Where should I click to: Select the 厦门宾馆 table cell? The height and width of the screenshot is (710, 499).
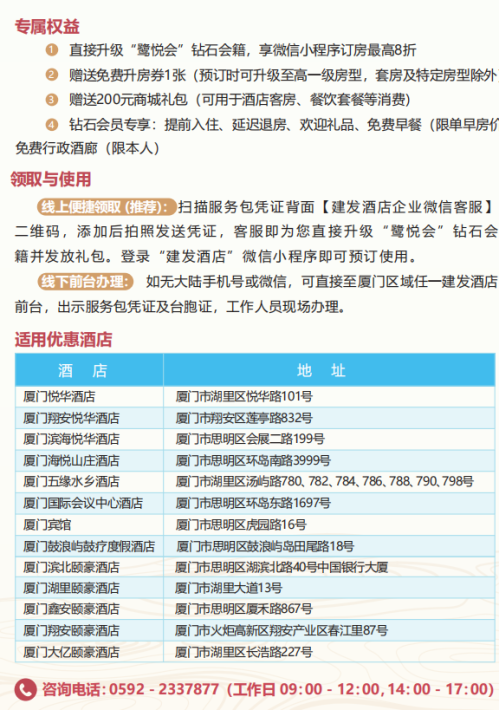[89, 524]
